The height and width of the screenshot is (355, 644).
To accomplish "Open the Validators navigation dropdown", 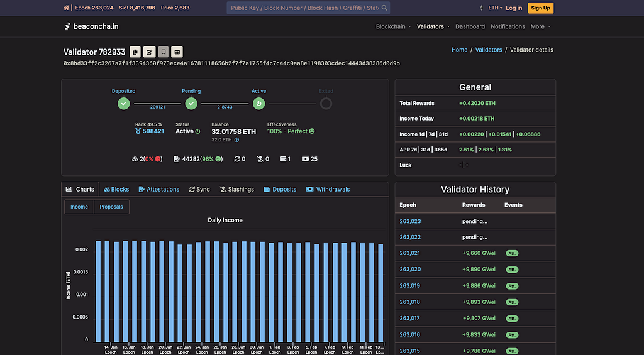I will point(433,26).
